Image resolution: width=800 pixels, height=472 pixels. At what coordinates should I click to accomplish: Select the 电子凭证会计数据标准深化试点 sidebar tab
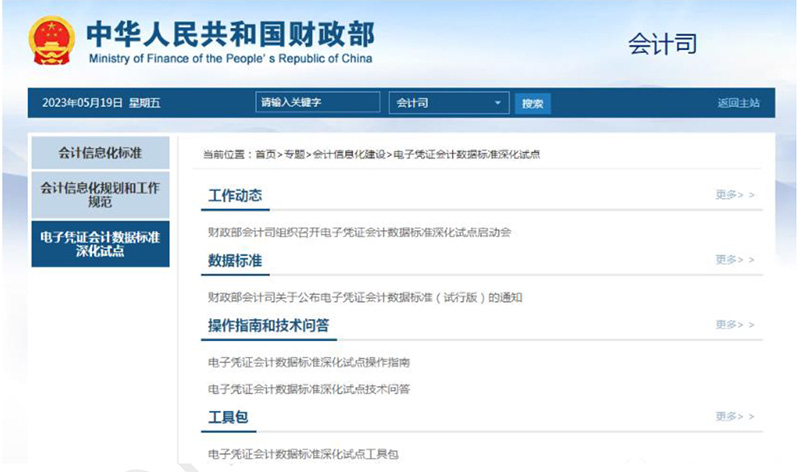click(x=101, y=244)
